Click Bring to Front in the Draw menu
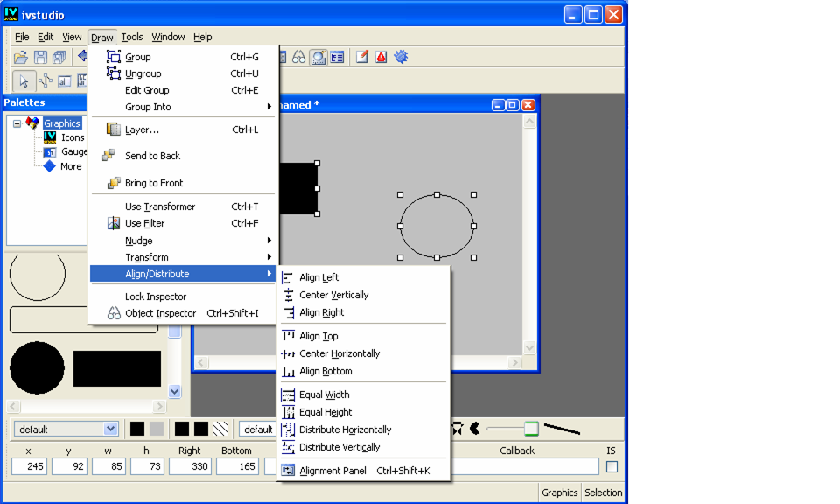Viewport: 840px width, 504px height. click(153, 183)
